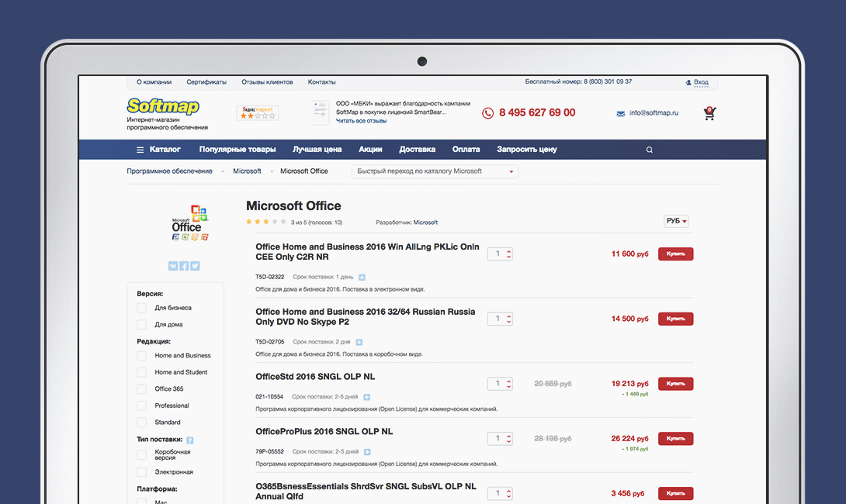Open the Акции menu item
The image size is (846, 504).
coord(371,150)
